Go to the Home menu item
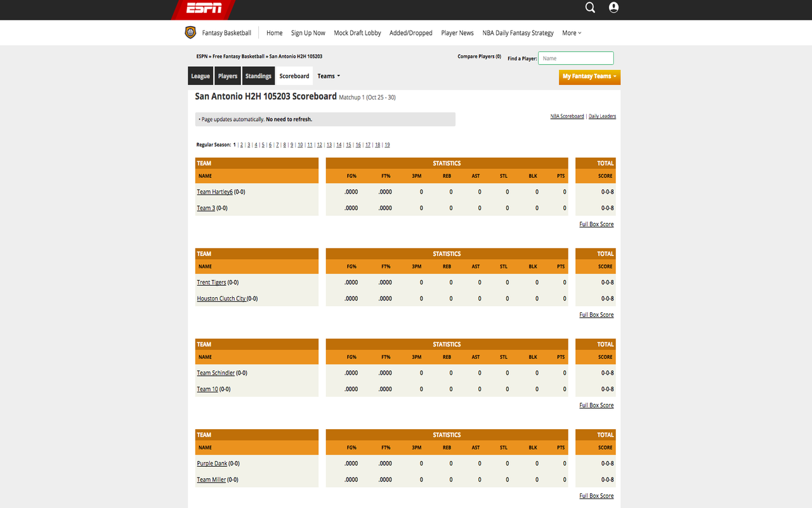Viewport: 812px width, 508px height. (x=275, y=33)
